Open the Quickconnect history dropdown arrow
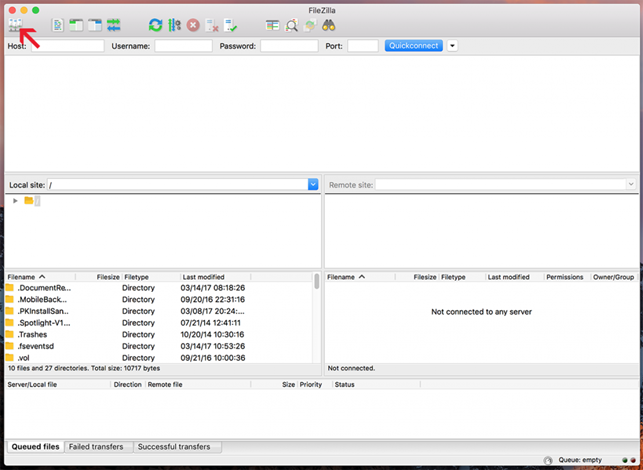Image resolution: width=643 pixels, height=470 pixels. (x=452, y=46)
